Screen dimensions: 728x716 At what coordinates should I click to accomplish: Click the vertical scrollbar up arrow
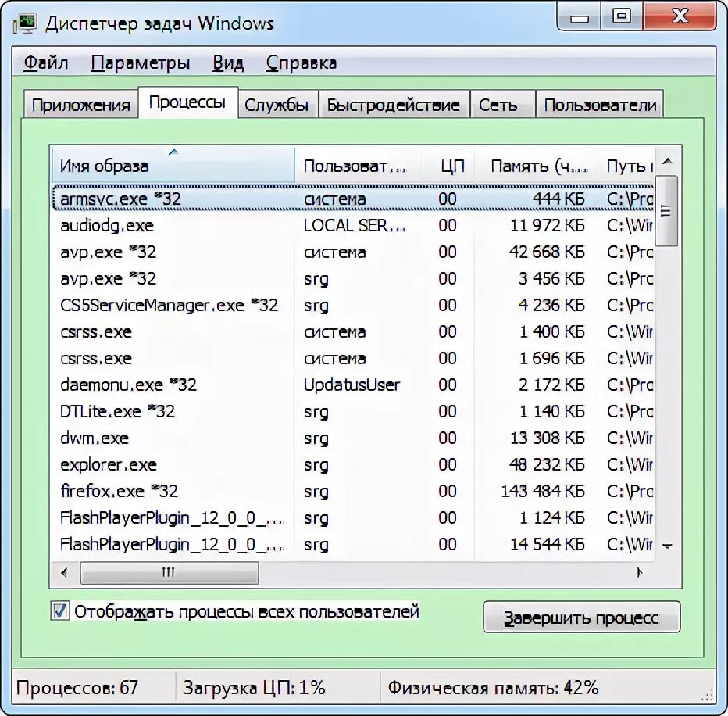tap(668, 161)
